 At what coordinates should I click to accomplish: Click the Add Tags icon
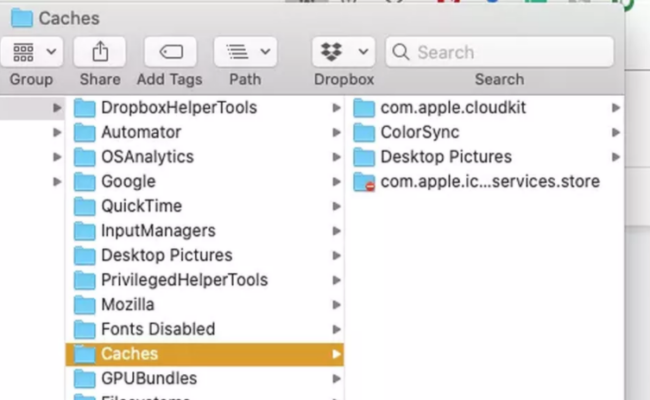[170, 51]
